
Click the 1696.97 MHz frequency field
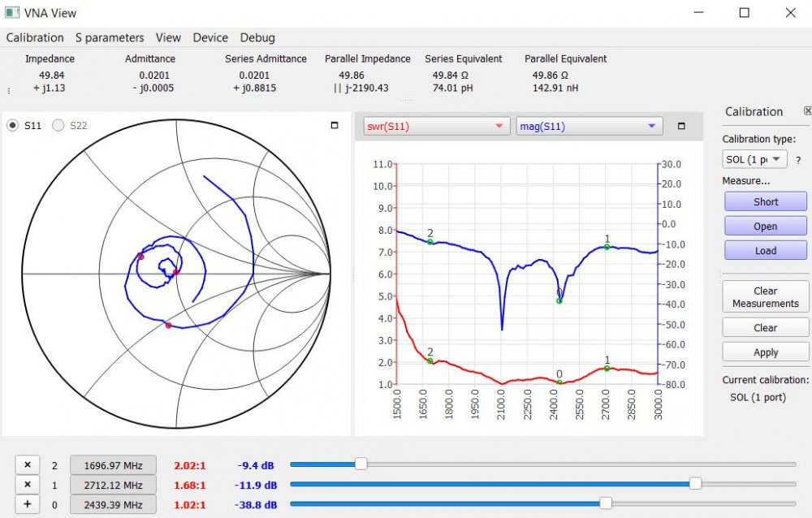coord(113,465)
